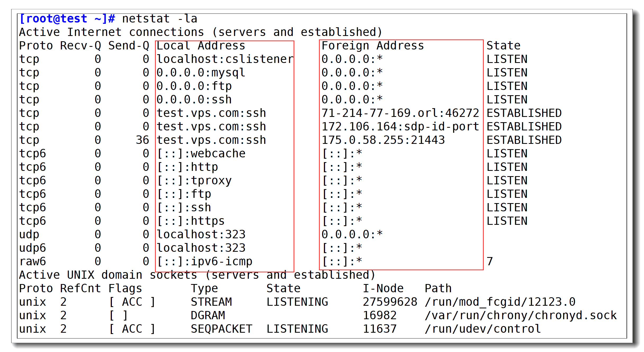The image size is (644, 352).
Task: Select the path '/run/mod_fcgid/12123.0'
Action: point(500,302)
